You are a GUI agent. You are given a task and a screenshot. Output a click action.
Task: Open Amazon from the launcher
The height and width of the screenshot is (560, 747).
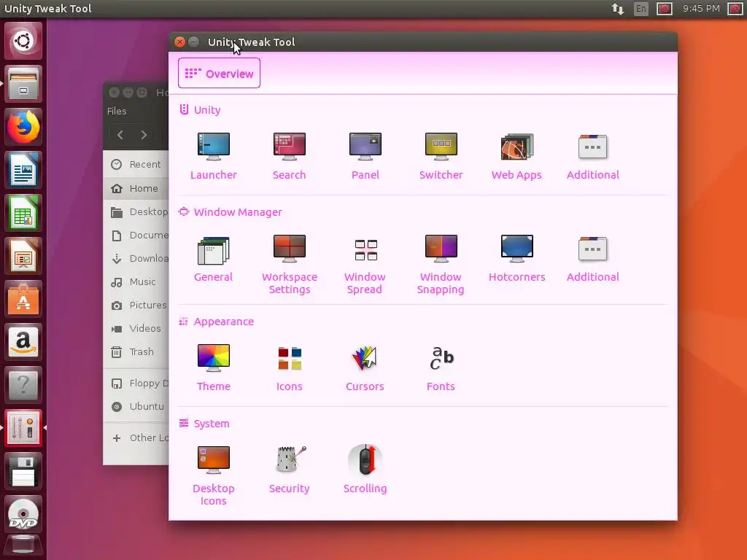pos(23,342)
